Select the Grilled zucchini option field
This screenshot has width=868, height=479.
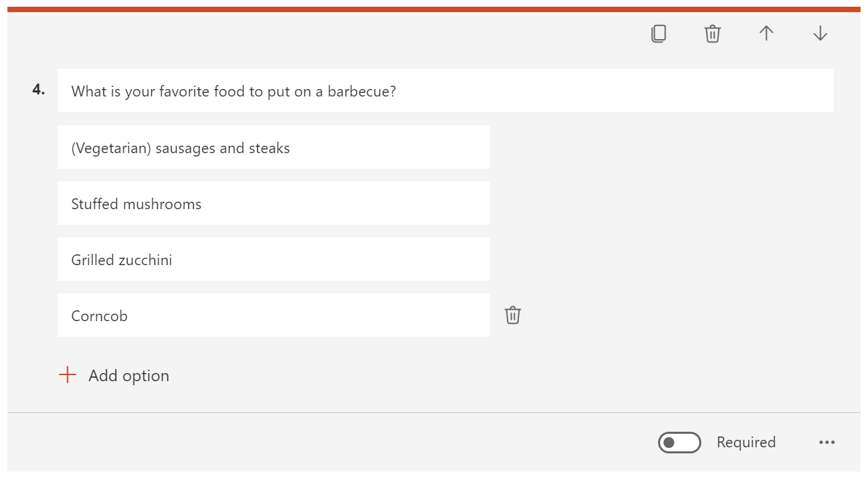pyautogui.click(x=273, y=259)
